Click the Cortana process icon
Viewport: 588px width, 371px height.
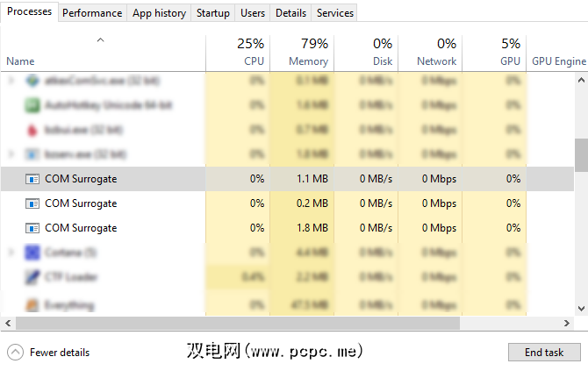(32, 253)
